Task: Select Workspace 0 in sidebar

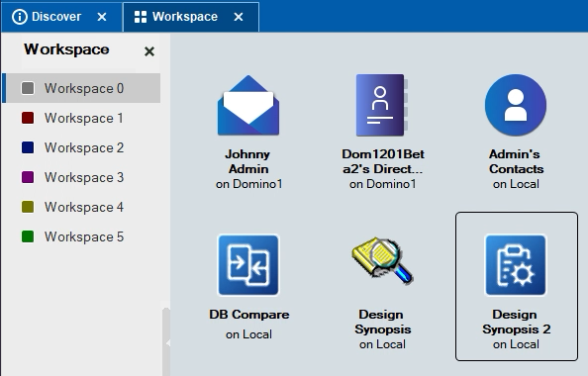Action: [x=81, y=88]
